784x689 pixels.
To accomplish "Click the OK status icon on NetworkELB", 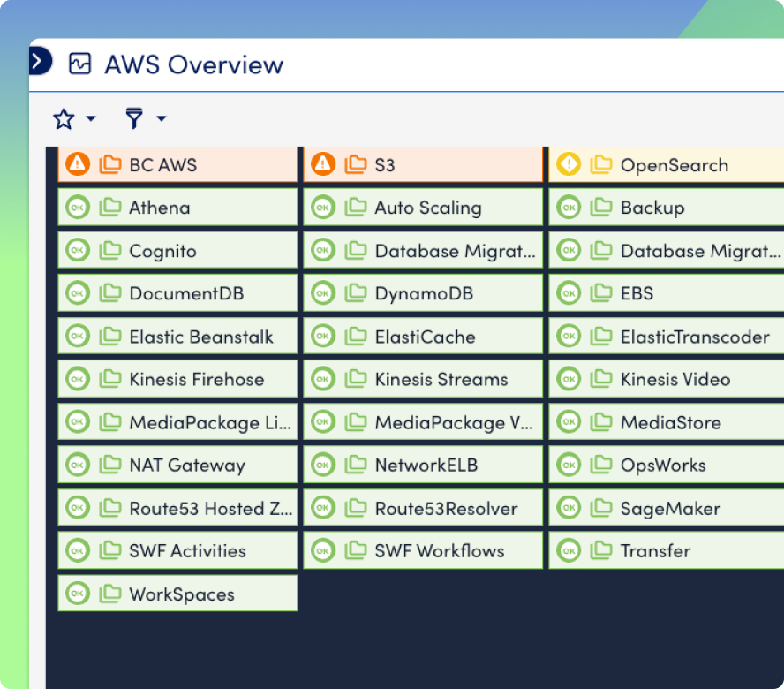I will click(x=323, y=465).
